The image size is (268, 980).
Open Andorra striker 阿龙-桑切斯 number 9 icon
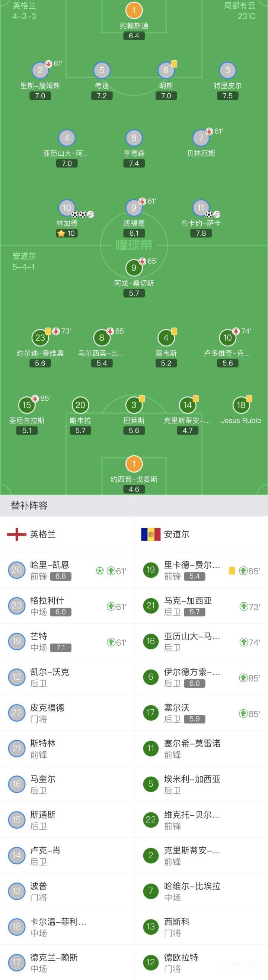point(134,267)
